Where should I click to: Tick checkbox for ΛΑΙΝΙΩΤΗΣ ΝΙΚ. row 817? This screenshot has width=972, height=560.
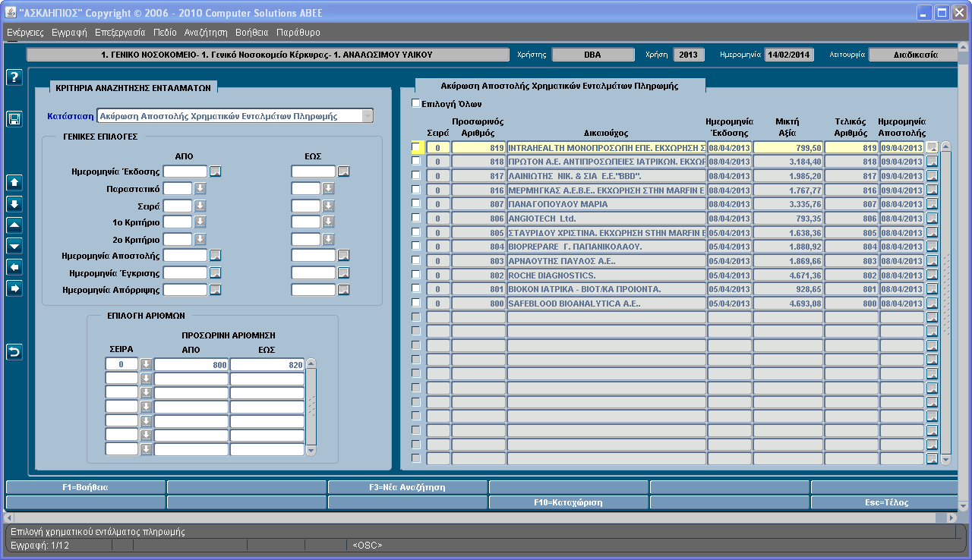(415, 175)
